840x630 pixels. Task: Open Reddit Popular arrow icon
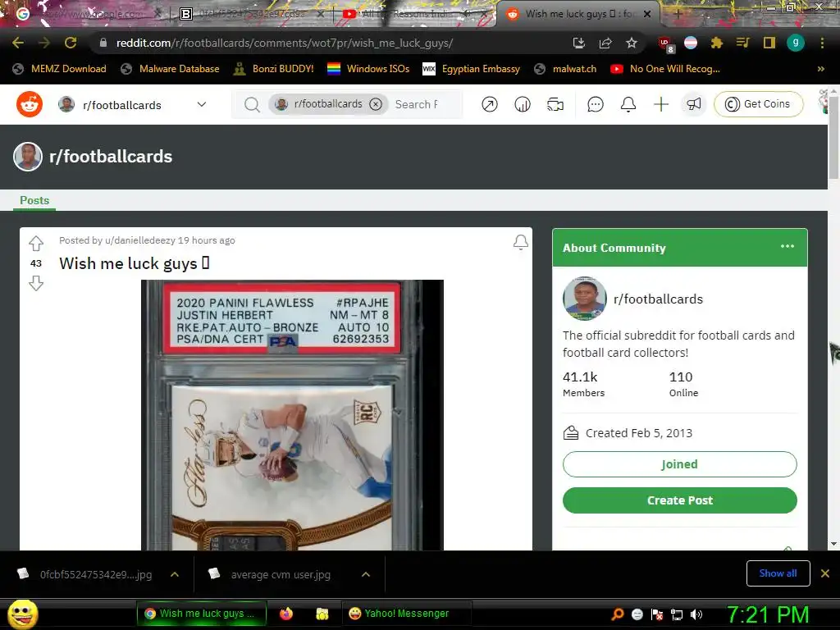[489, 104]
